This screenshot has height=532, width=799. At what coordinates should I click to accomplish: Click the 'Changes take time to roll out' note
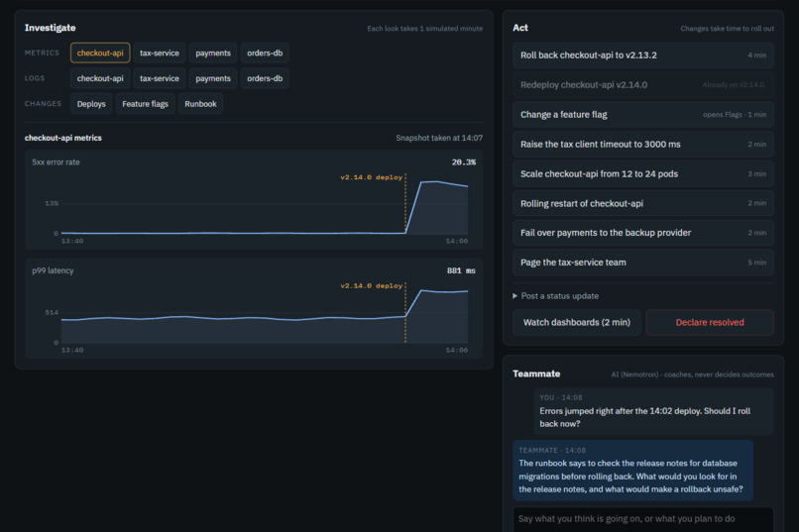tap(728, 29)
